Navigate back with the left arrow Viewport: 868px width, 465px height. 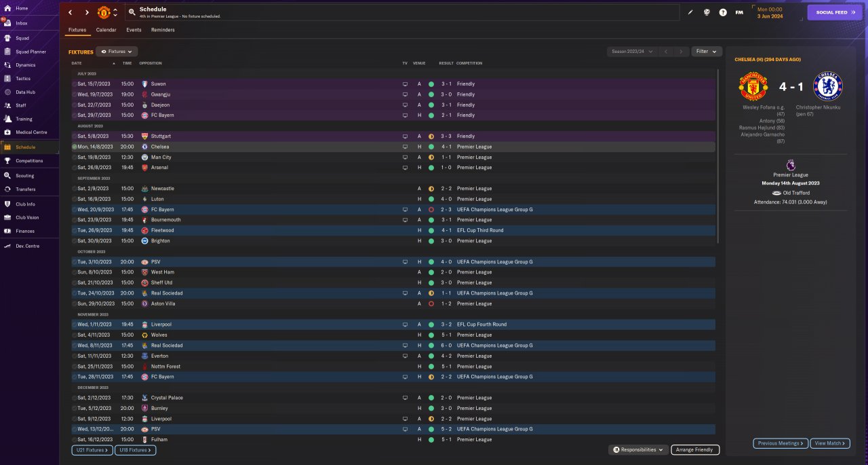pos(70,12)
